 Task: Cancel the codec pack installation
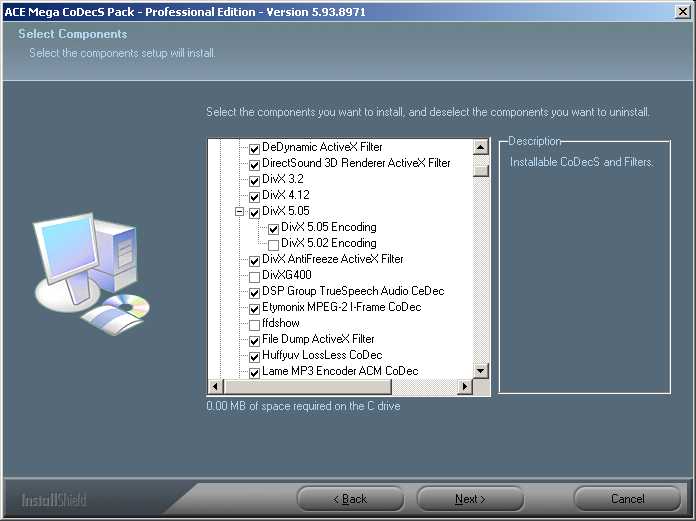(x=627, y=499)
